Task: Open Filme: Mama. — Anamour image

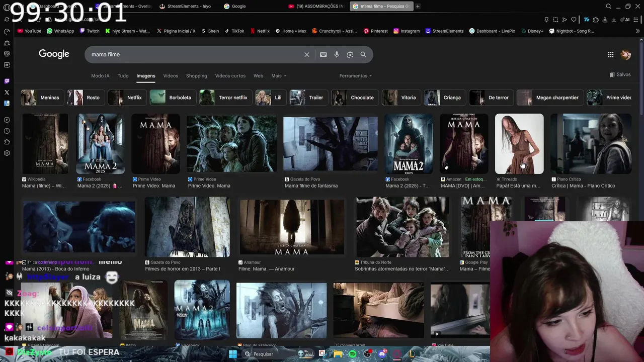Action: click(x=292, y=227)
